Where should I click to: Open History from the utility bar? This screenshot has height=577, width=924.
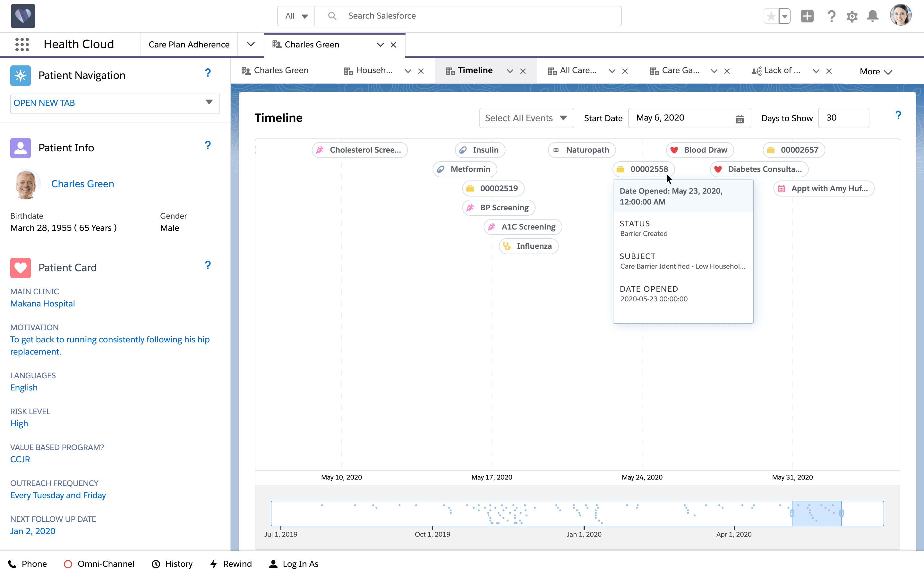172,564
